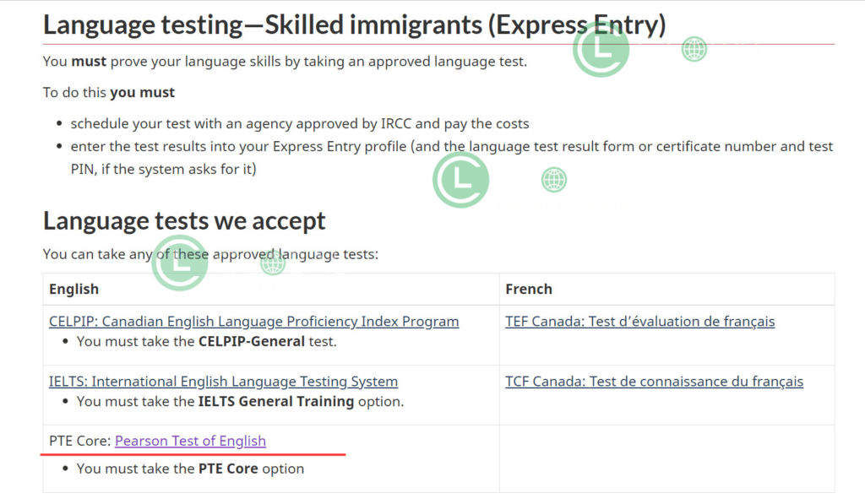This screenshot has width=865, height=504.
Task: Click the 'Language tests we accept' heading
Action: point(184,221)
